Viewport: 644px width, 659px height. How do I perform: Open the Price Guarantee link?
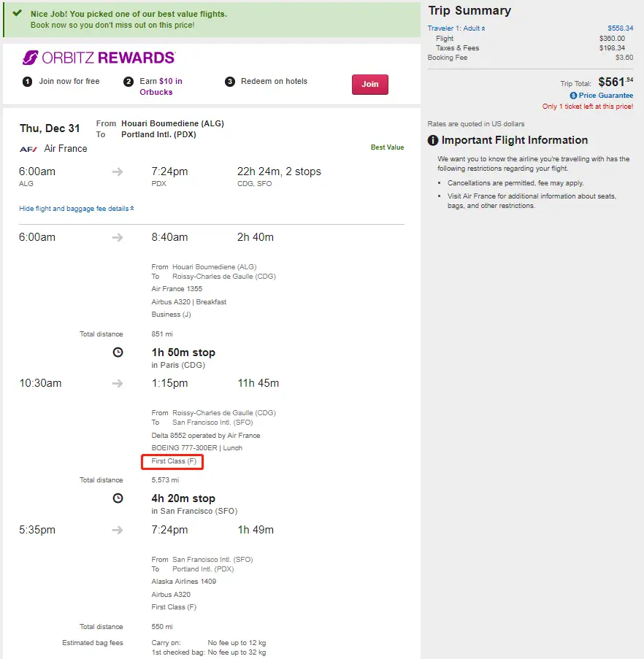click(605, 96)
